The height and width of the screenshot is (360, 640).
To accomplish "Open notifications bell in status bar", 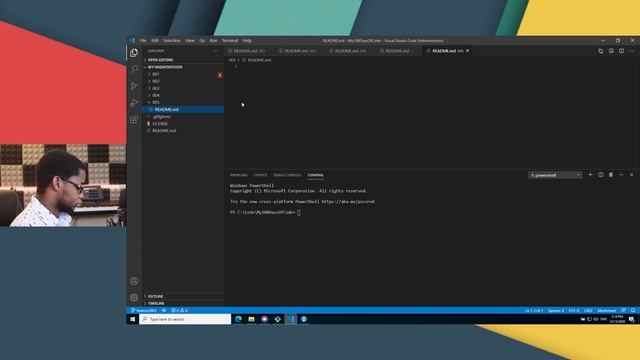I will point(633,310).
